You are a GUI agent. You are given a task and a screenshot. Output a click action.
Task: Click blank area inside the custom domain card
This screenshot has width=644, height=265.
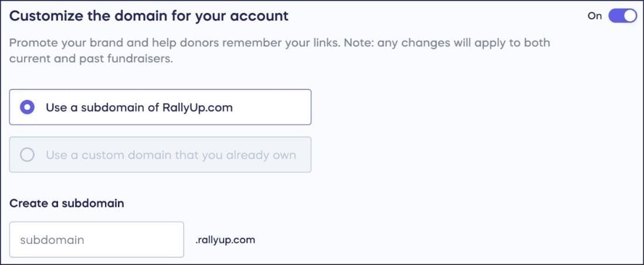coord(304,155)
